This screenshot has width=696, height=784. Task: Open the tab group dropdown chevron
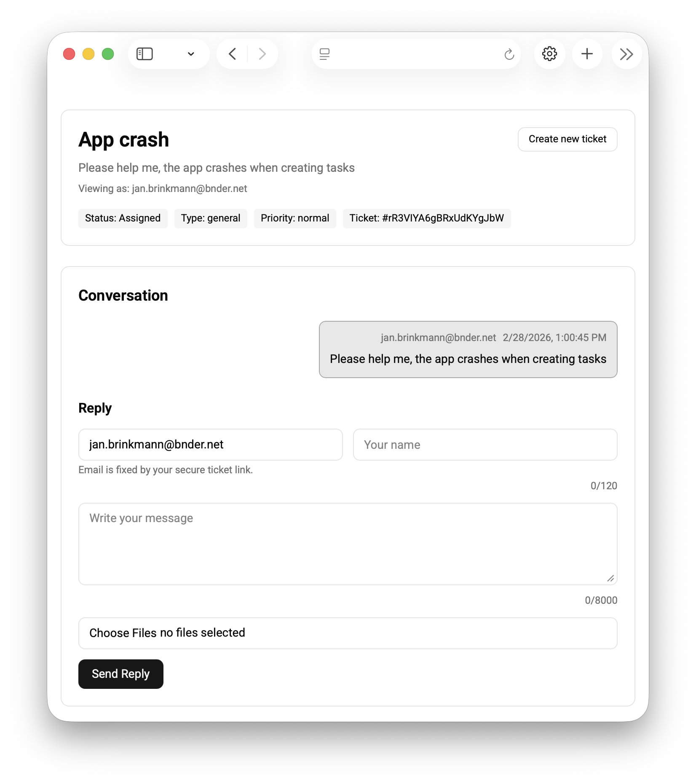[191, 54]
